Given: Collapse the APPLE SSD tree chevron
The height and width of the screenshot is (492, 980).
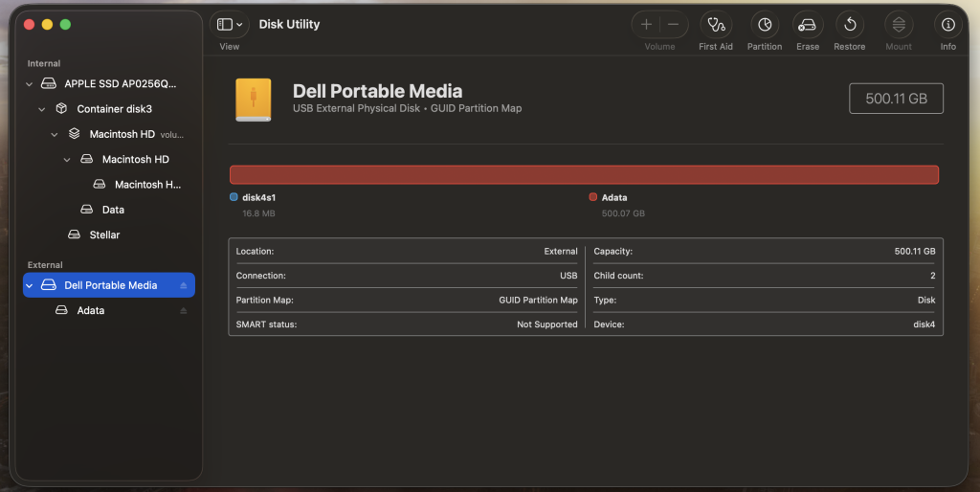Looking at the screenshot, I should pyautogui.click(x=29, y=84).
